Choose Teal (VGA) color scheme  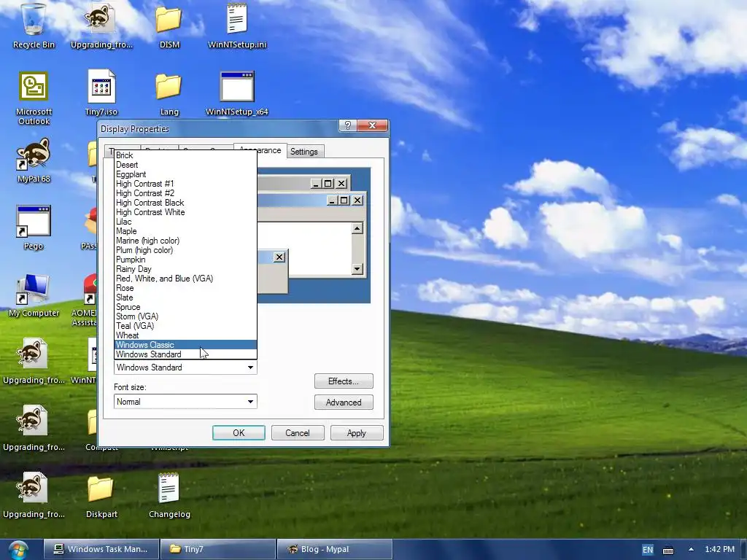tap(186, 326)
